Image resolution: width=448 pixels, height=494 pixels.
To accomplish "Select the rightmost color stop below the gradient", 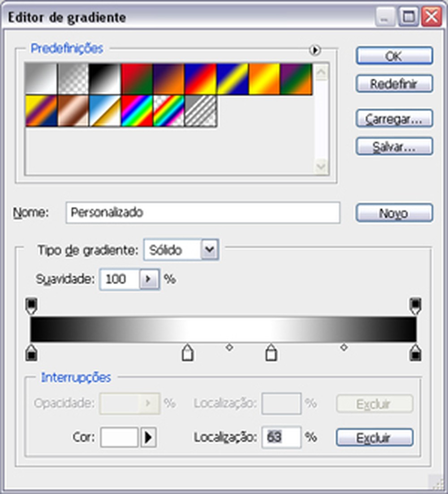I will (416, 354).
